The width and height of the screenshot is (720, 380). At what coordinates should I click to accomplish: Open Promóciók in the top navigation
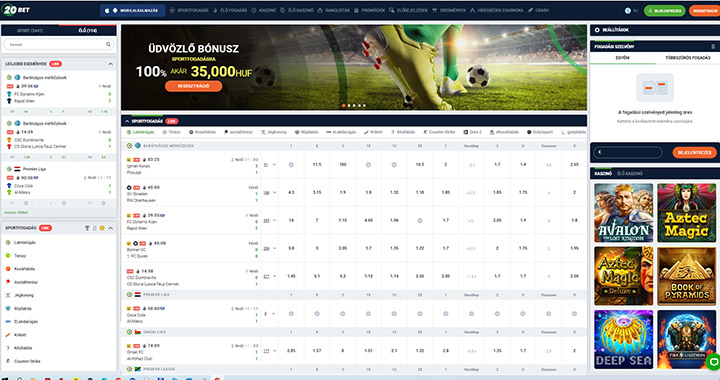click(x=369, y=10)
